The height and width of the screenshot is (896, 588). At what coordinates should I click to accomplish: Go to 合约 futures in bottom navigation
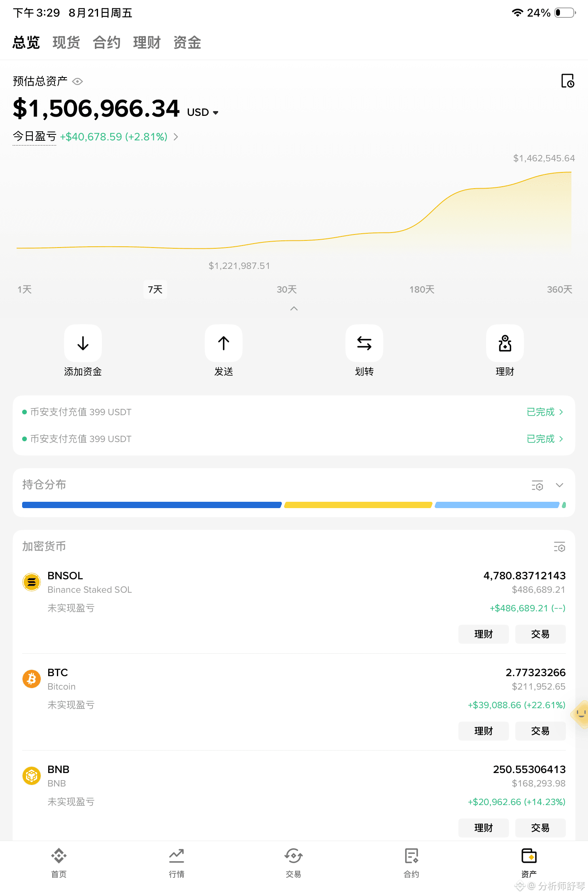click(411, 863)
